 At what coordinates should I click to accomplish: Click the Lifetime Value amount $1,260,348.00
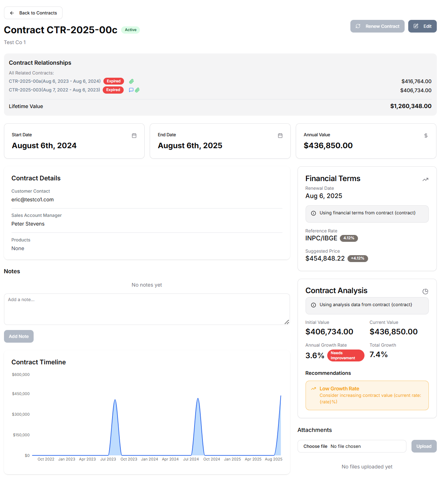click(411, 106)
